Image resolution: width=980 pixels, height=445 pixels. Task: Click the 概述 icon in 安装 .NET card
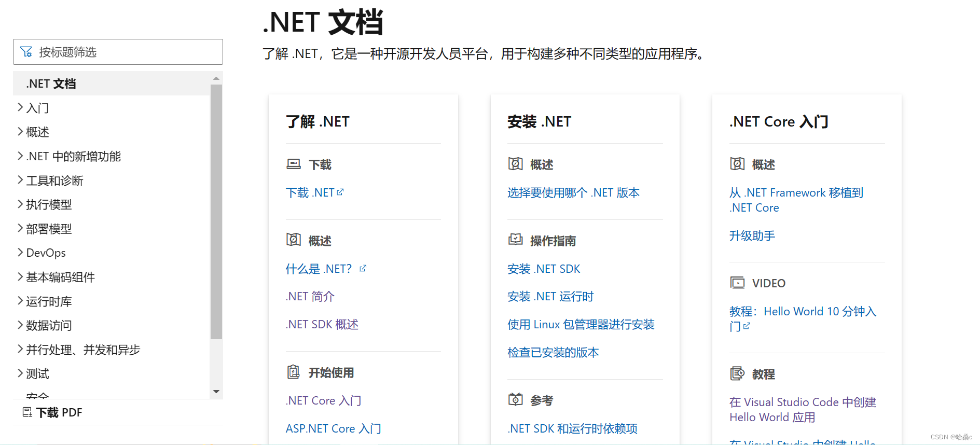pos(515,164)
